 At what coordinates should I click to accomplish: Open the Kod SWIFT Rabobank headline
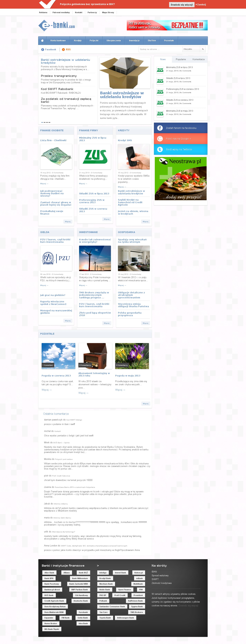[x=57, y=89]
